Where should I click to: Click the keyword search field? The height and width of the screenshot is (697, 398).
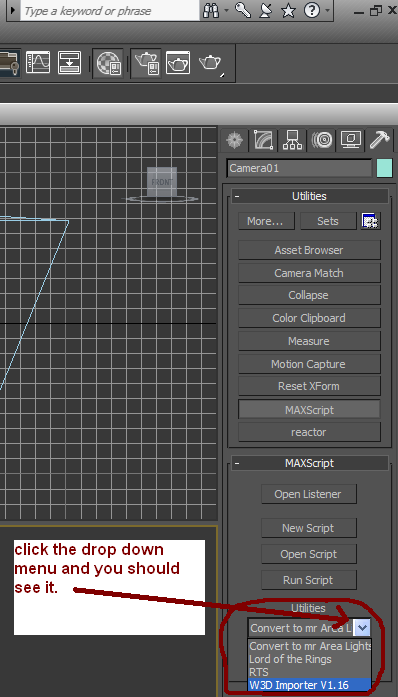click(x=110, y=11)
